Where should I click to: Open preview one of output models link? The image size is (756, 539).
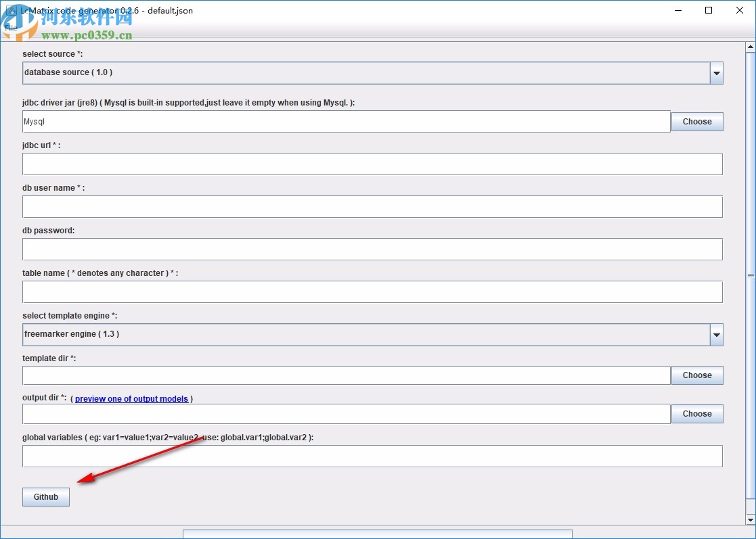click(x=131, y=399)
